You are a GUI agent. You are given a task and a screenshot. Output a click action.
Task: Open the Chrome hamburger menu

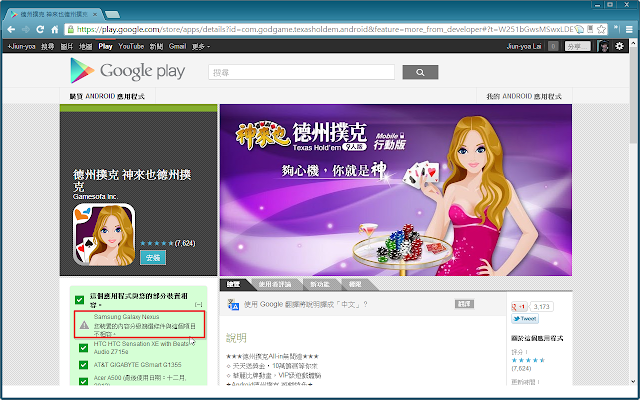coord(631,29)
